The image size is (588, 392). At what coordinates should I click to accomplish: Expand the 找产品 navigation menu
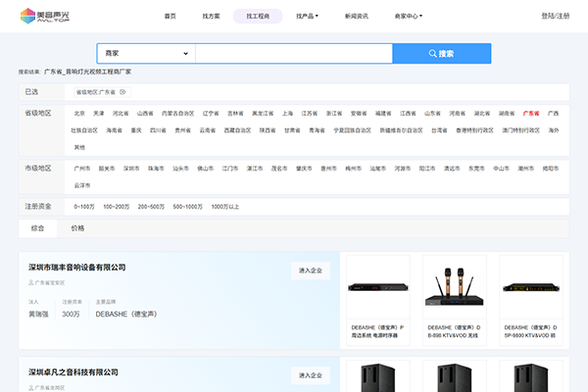pos(307,16)
